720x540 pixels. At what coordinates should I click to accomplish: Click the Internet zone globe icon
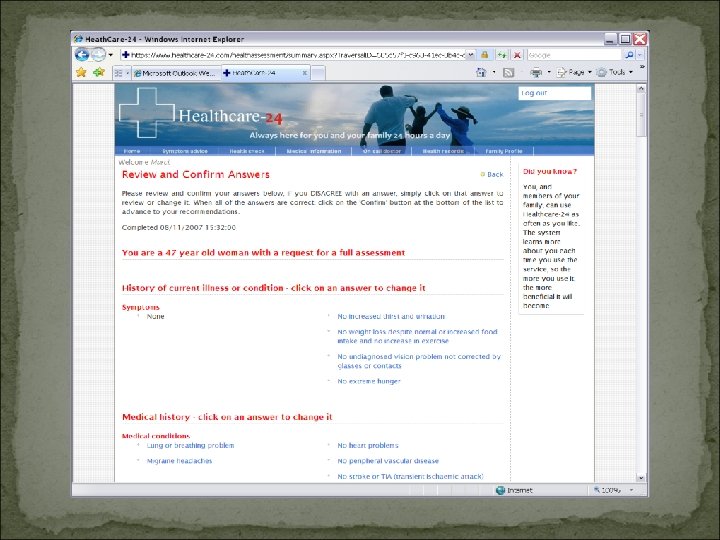(x=501, y=490)
